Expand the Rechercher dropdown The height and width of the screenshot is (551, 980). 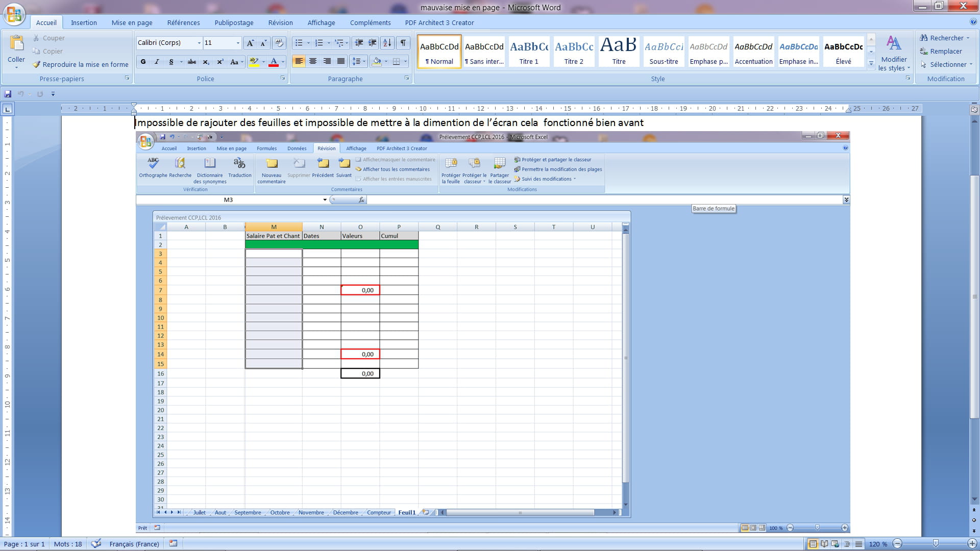pyautogui.click(x=968, y=38)
